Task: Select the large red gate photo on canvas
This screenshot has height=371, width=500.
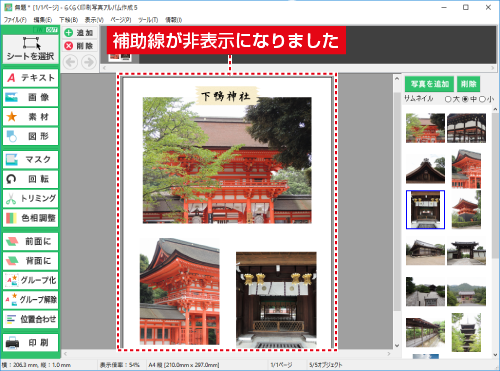Action: click(227, 160)
